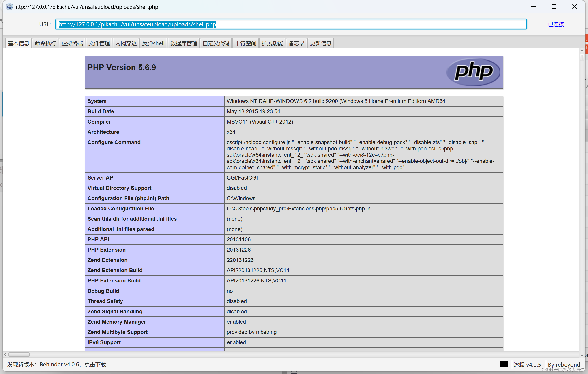
Task: Click provided by mbstring value
Action: (251, 332)
